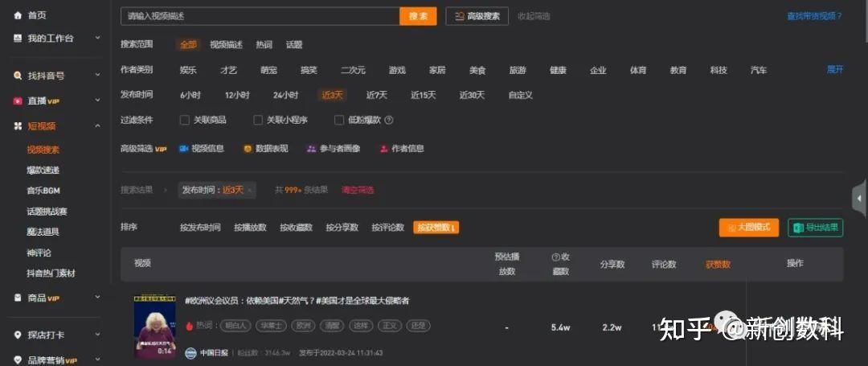868x366 pixels.
Task: Choose 近30天 publish time
Action: tap(472, 95)
